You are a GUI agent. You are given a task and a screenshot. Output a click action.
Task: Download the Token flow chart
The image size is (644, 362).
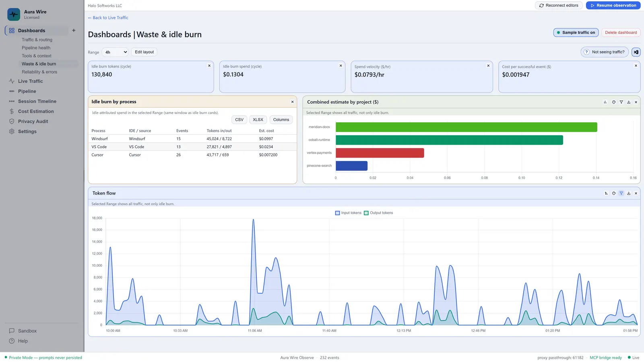click(629, 193)
